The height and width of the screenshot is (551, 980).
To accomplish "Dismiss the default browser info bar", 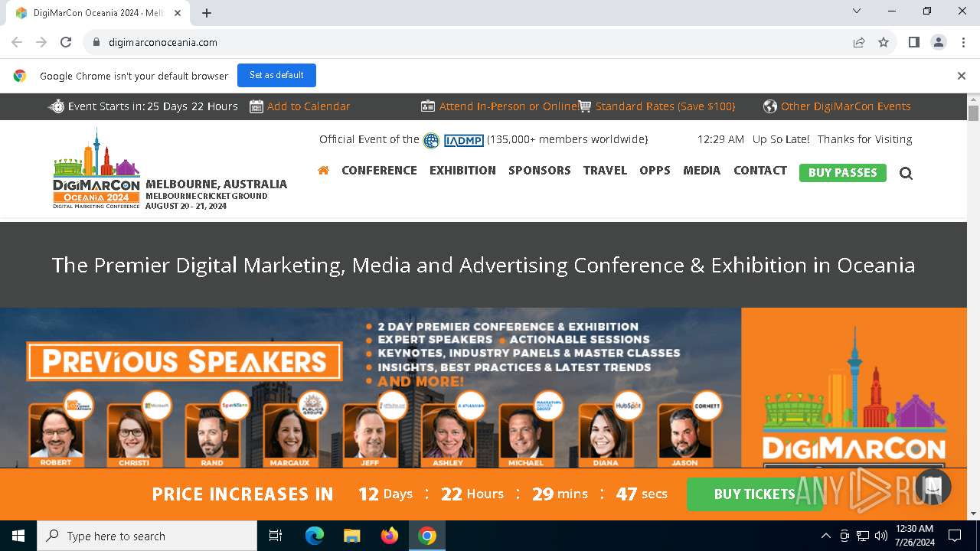I will point(962,76).
